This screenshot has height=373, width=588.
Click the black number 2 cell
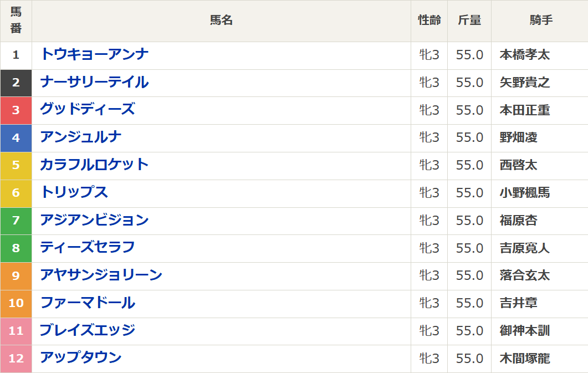tap(16, 83)
